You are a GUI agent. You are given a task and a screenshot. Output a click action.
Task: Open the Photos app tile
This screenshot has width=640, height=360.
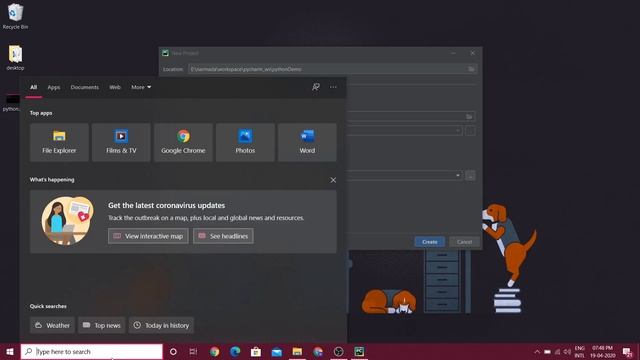245,142
